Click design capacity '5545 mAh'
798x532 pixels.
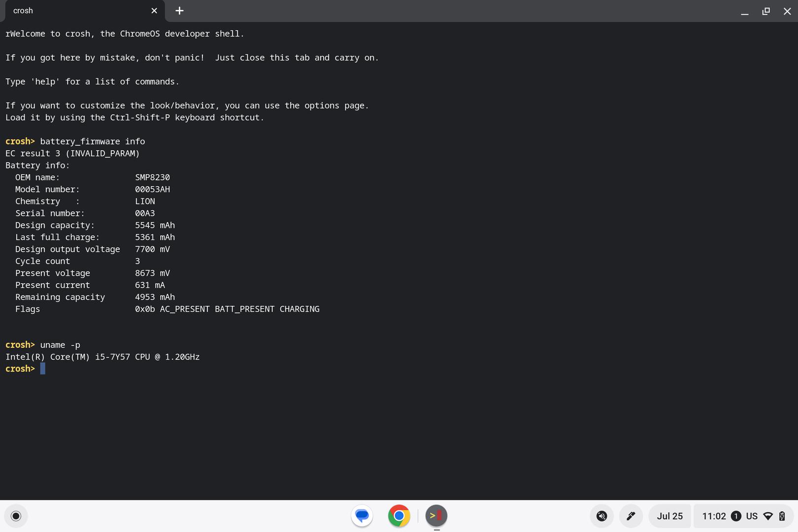(x=155, y=225)
